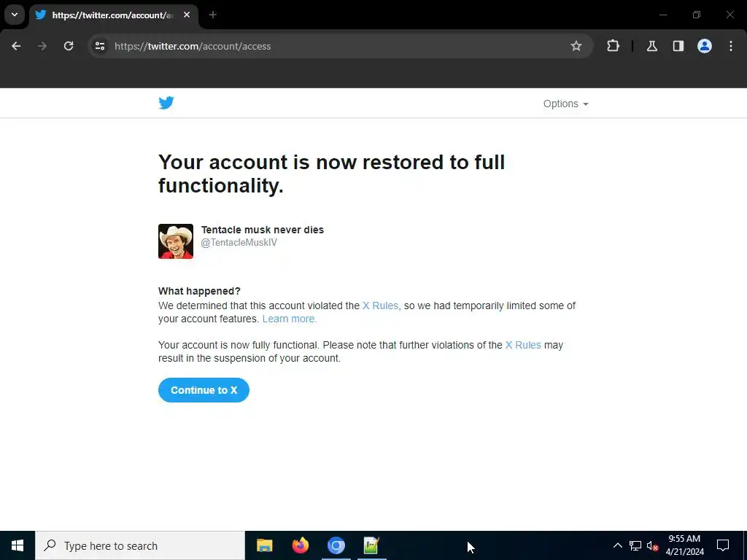Expand the Options dropdown
The height and width of the screenshot is (560, 747).
pos(566,104)
